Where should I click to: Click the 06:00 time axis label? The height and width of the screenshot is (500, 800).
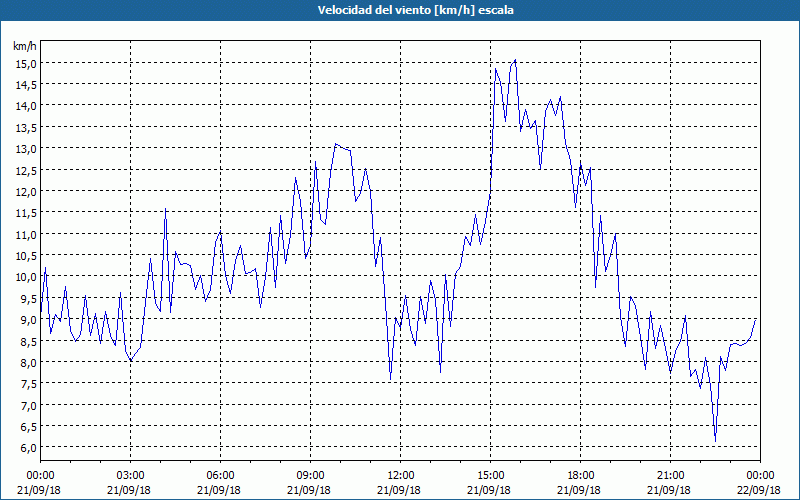[x=220, y=476]
